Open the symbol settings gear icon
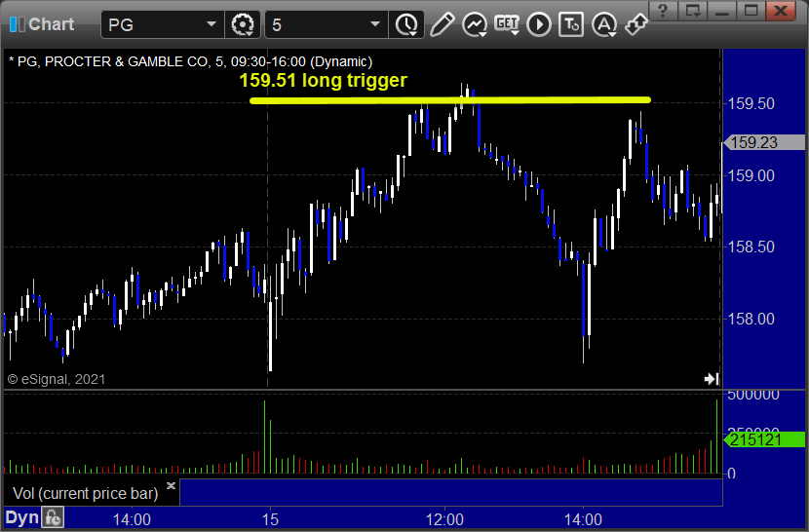This screenshot has width=809, height=532. point(243,24)
